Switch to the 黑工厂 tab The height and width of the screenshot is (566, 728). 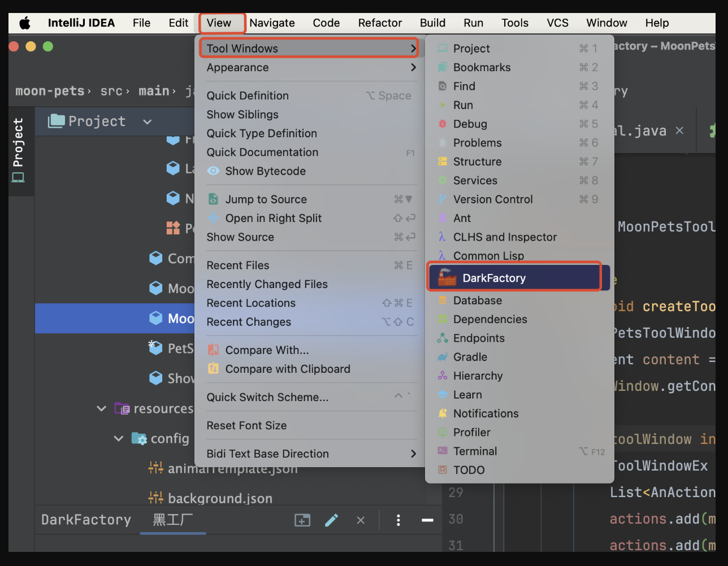coord(172,519)
